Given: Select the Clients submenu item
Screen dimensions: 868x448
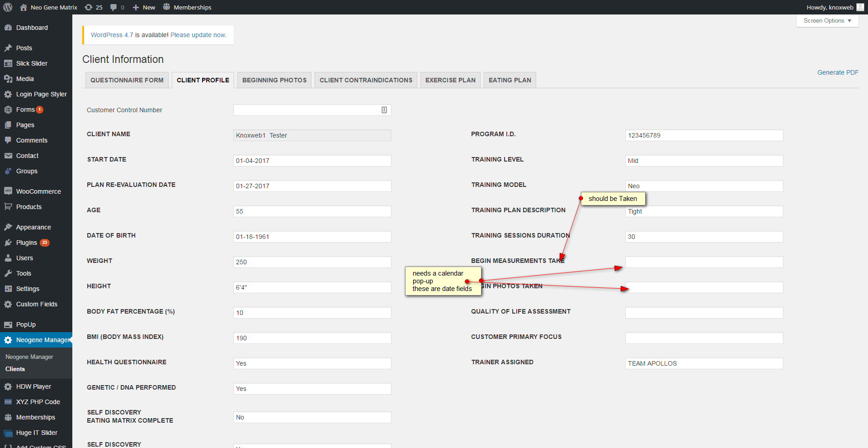Looking at the screenshot, I should (15, 369).
